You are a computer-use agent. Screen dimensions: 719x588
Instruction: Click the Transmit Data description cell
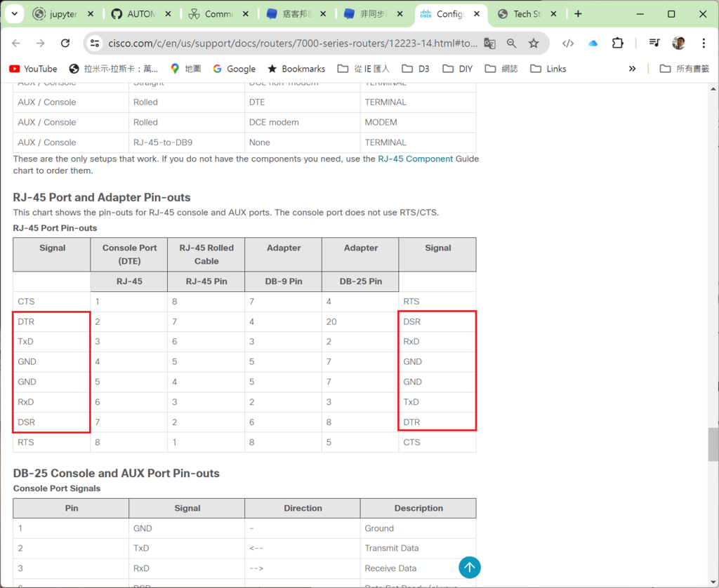[x=418, y=548]
